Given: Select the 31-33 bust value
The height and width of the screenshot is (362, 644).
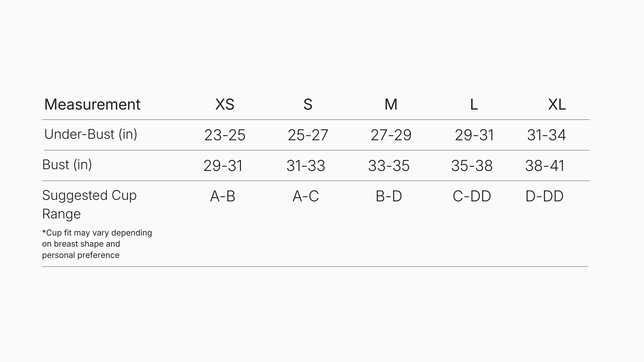Looking at the screenshot, I should tap(306, 166).
